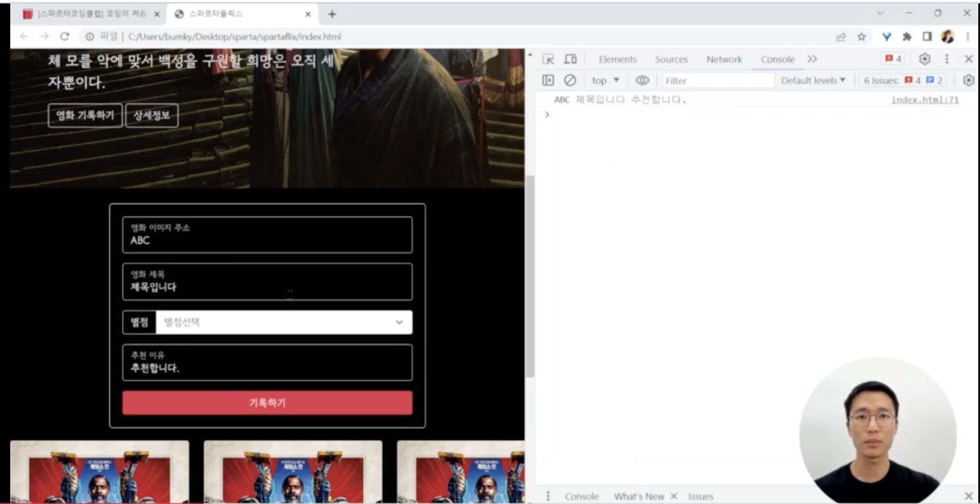This screenshot has width=980, height=504.
Task: Show more DevTools tabs with the chevron
Action: point(812,59)
